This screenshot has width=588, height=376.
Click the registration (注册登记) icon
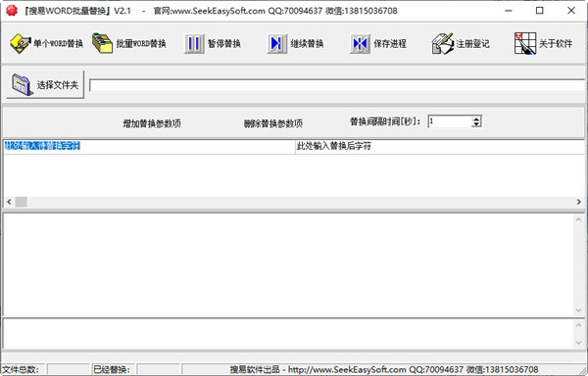coord(443,43)
